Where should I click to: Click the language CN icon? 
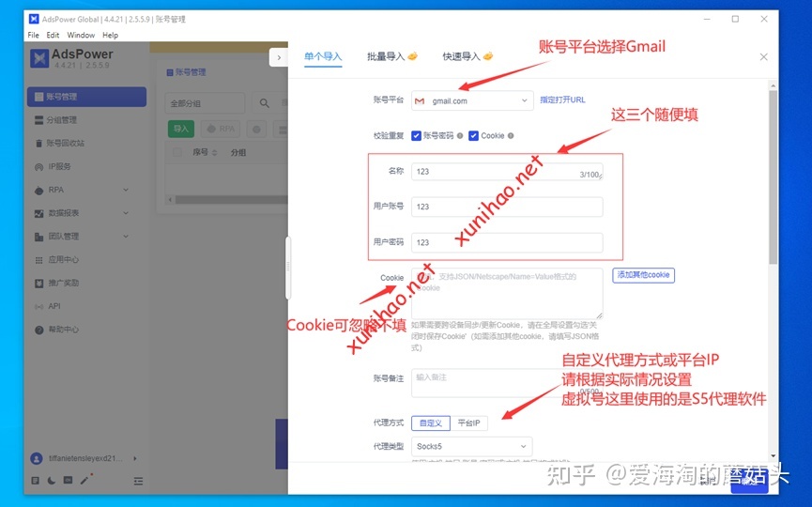[x=68, y=481]
